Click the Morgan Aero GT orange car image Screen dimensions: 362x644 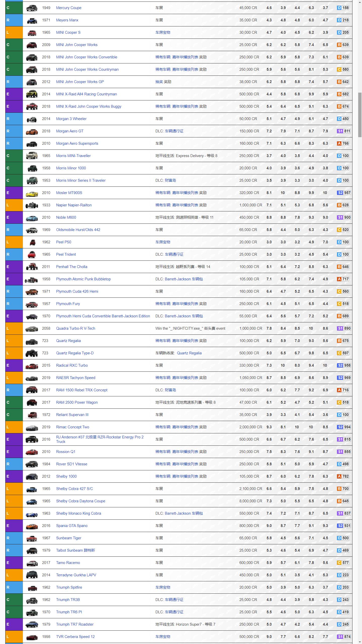pos(32,131)
